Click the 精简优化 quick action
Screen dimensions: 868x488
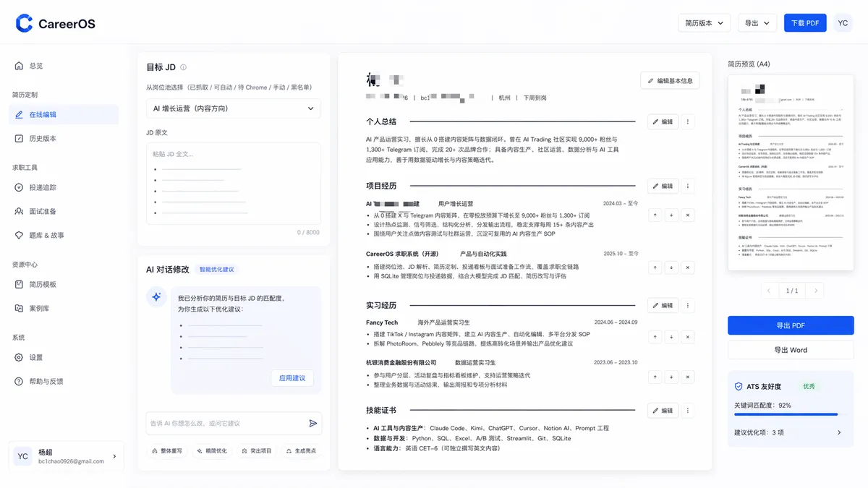point(211,450)
